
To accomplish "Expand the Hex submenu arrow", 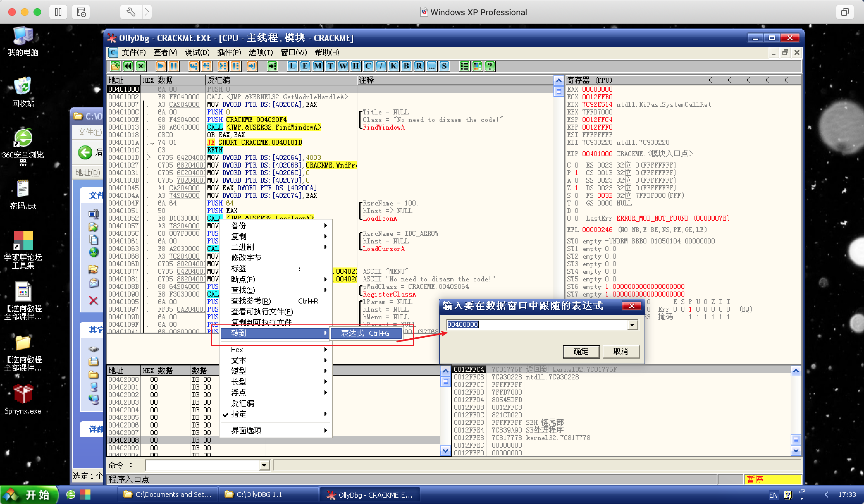I will (x=325, y=350).
